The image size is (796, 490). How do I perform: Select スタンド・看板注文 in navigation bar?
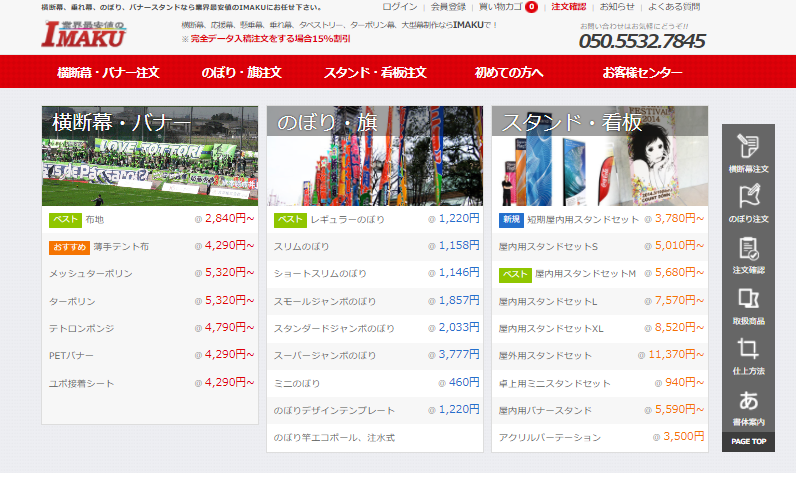click(x=375, y=73)
